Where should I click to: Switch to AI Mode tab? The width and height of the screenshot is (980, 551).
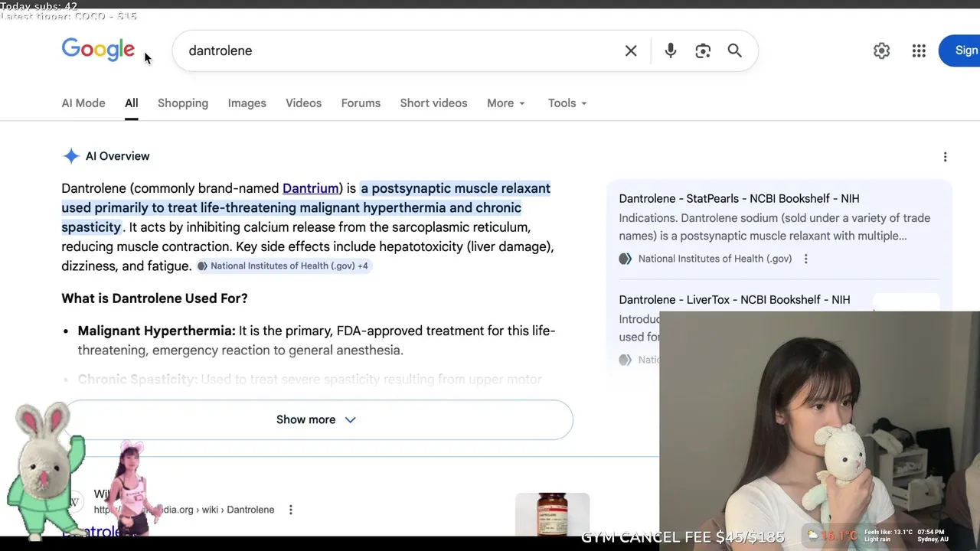[x=83, y=103]
